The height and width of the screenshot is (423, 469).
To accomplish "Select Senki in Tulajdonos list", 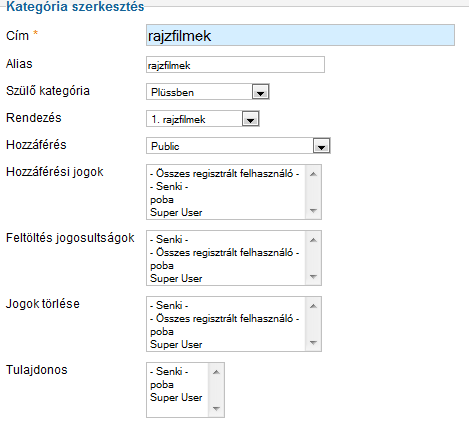I will (x=169, y=371).
